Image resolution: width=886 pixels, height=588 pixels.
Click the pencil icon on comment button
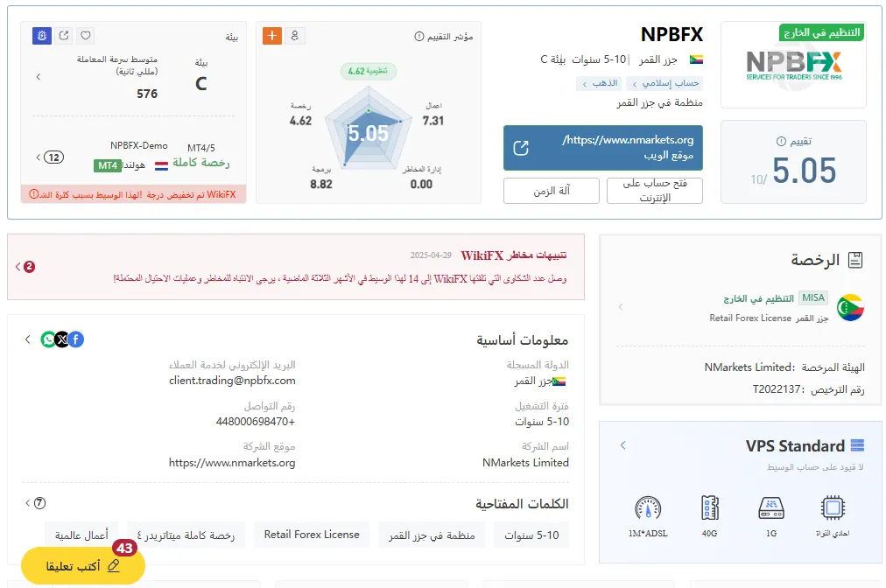(114, 565)
